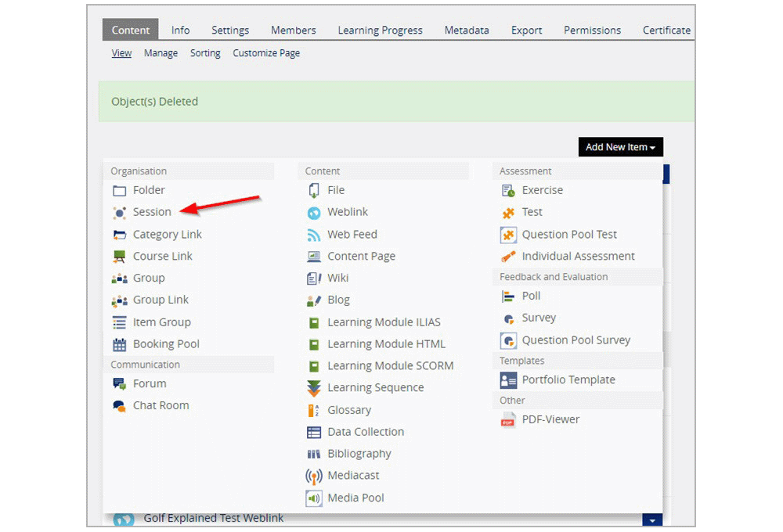
Task: Click the Media Pool speaker icon
Action: tap(314, 498)
